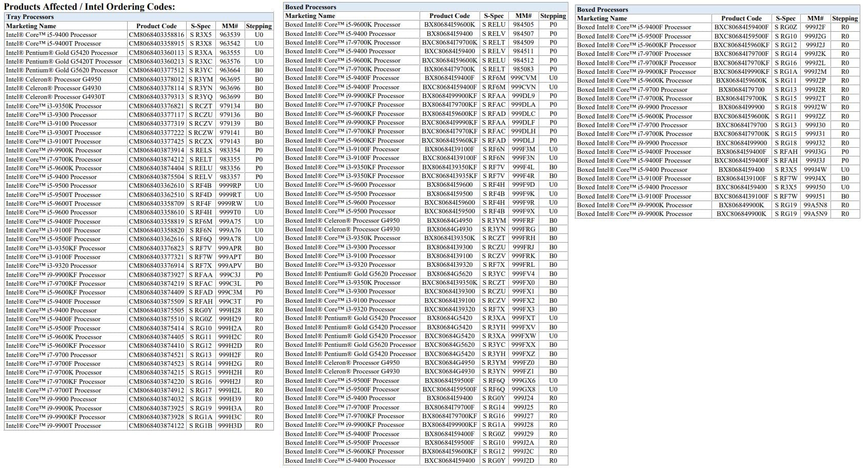868x470 pixels.
Task: Select product code BXC80684G4930
Action: [449, 371]
